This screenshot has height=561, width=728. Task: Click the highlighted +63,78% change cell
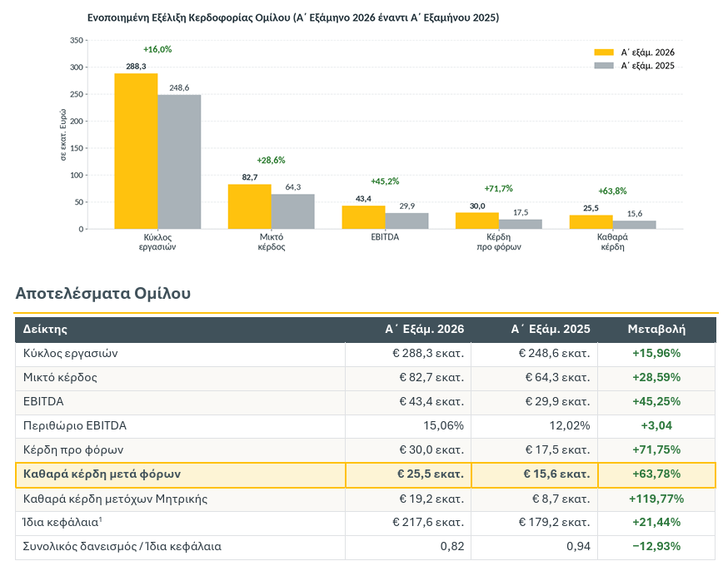pos(656,474)
